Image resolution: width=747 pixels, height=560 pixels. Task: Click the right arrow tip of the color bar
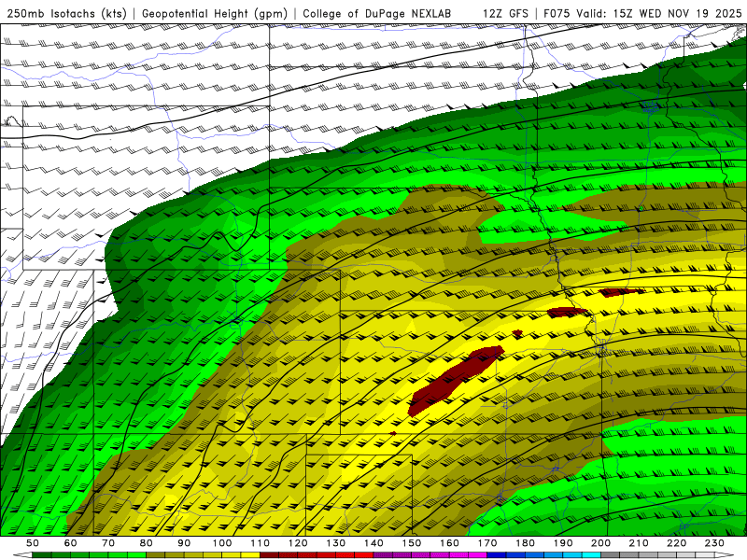pos(725,555)
